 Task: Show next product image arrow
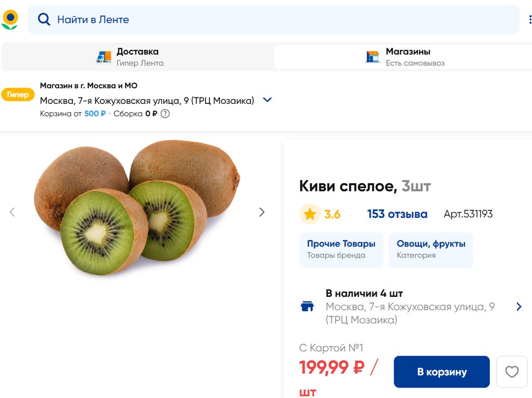(x=262, y=212)
